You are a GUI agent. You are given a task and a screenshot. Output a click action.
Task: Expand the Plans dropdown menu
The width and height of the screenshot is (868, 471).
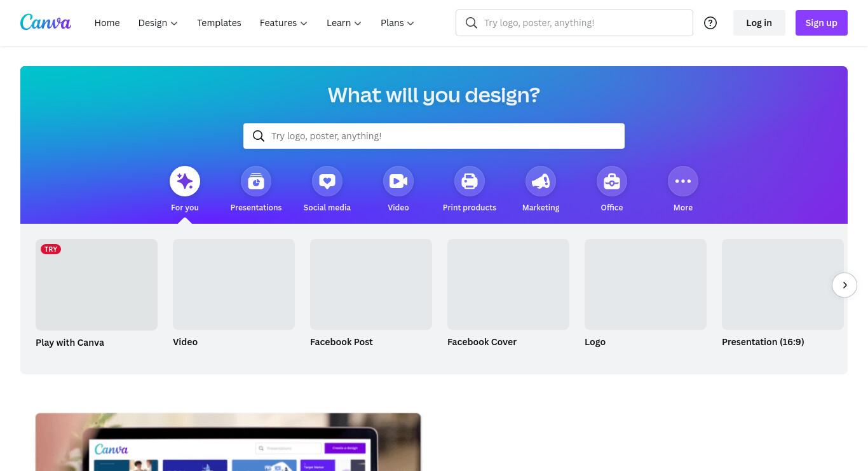click(397, 23)
